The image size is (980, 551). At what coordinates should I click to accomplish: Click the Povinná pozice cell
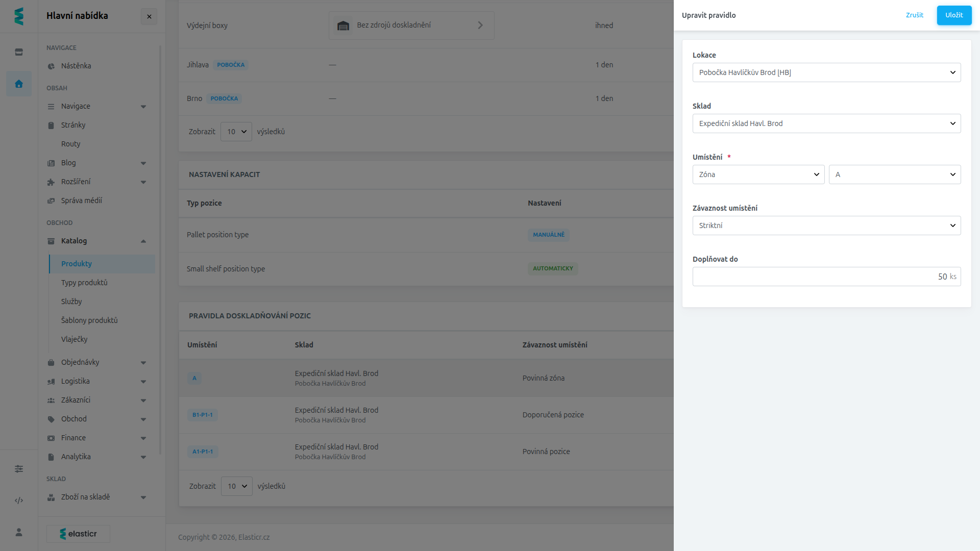(546, 452)
